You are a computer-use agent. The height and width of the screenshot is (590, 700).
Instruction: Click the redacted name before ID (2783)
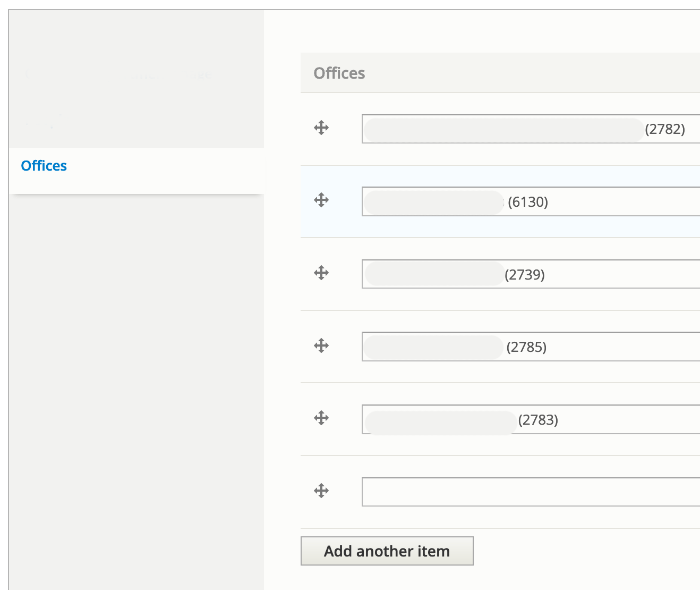click(x=440, y=422)
